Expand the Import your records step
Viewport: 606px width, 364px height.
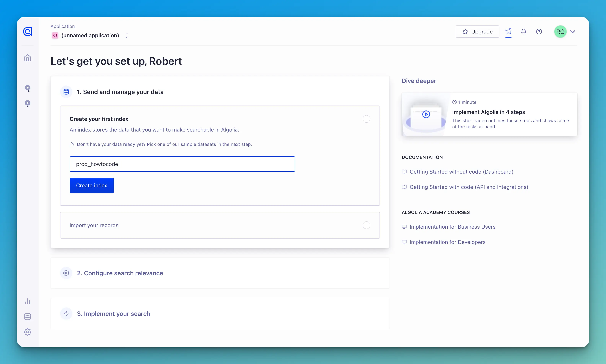220,225
